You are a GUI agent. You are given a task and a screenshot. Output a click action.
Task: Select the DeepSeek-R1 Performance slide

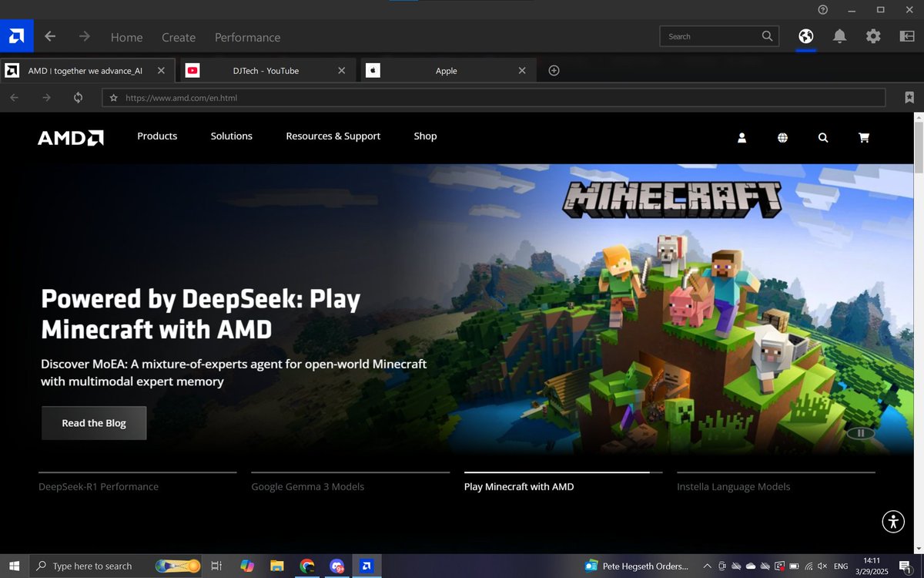[99, 486]
